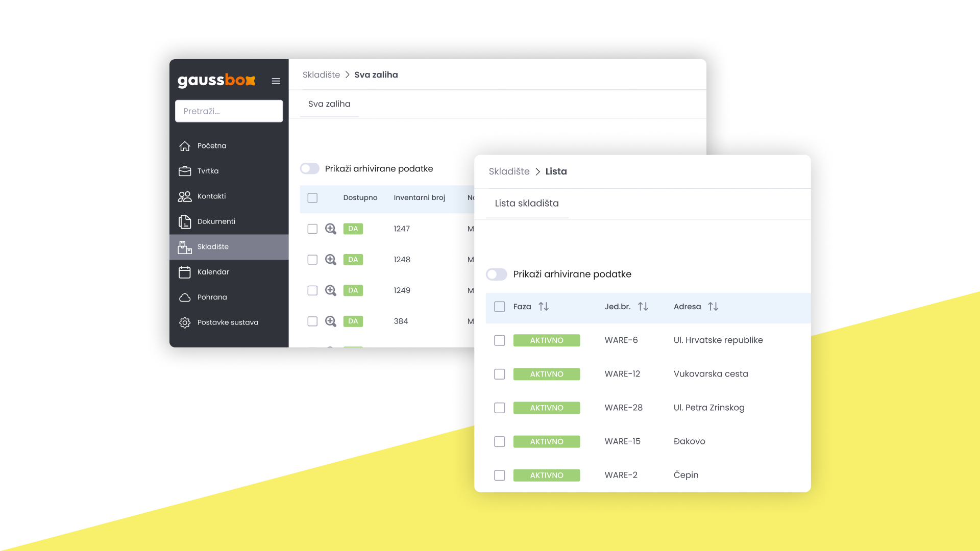Open Tvrtka in the sidebar
980x551 pixels.
point(229,171)
